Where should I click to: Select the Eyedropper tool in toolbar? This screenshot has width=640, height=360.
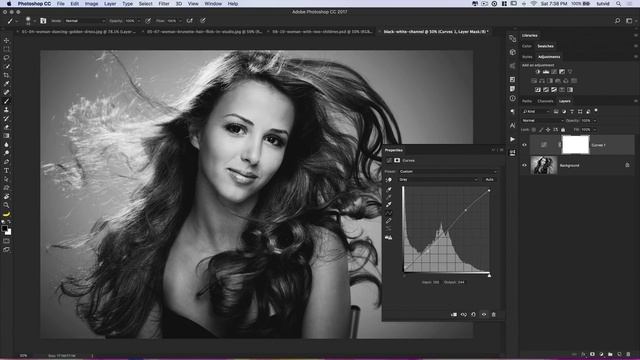pos(6,84)
